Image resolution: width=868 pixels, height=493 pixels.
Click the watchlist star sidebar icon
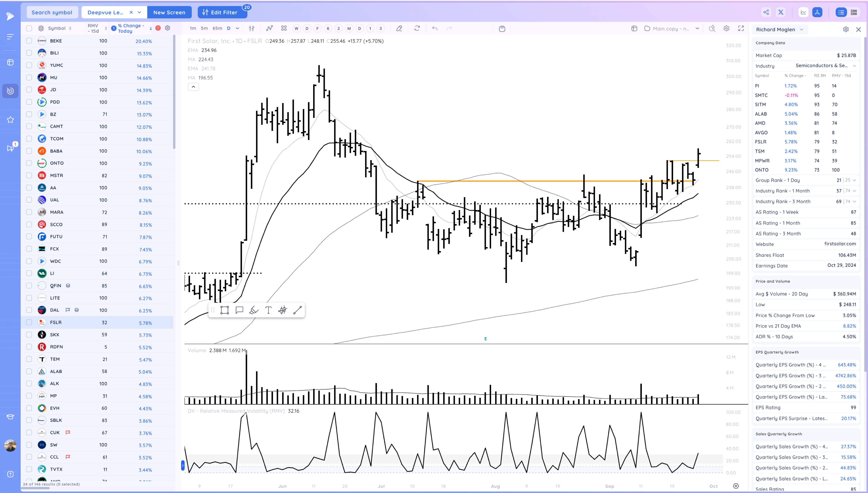(10, 120)
